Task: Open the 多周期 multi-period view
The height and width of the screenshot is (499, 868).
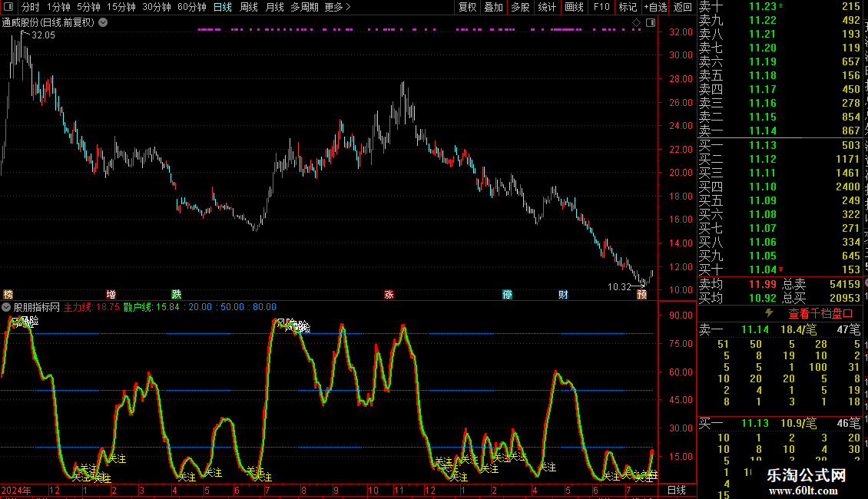Action: [304, 7]
